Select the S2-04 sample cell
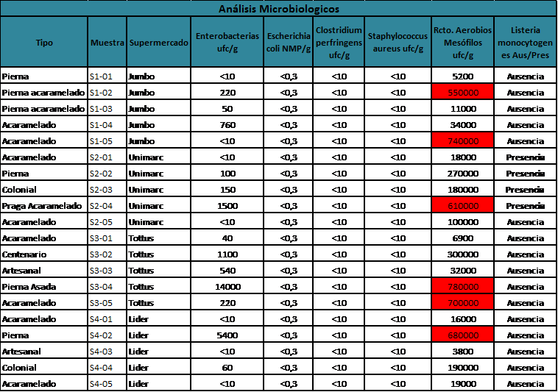This screenshot has width=558, height=392. pyautogui.click(x=107, y=205)
